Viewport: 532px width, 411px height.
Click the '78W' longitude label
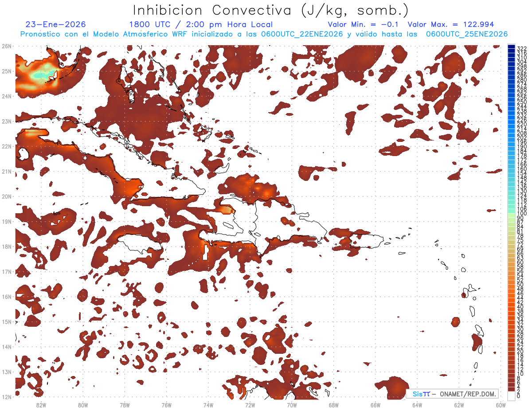click(x=125, y=405)
